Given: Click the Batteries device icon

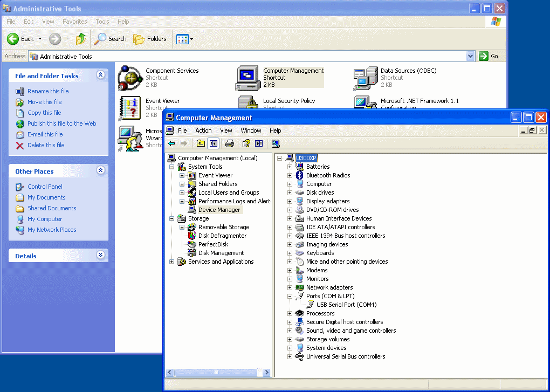Looking at the screenshot, I should 300,167.
